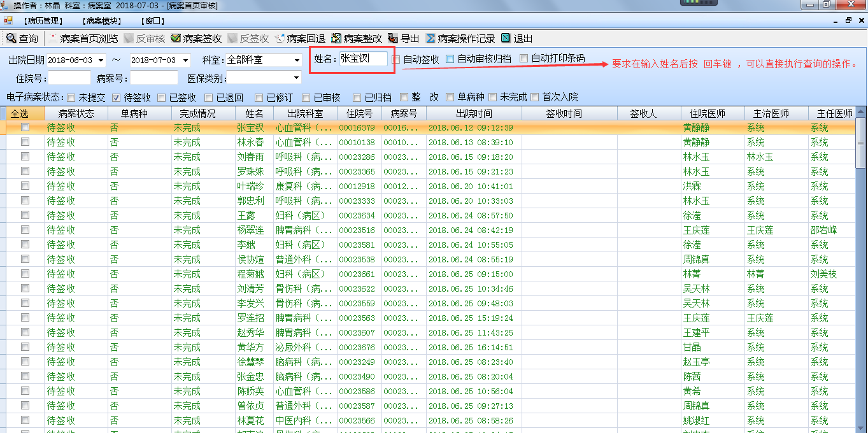Click the 查询 search toolbar icon
Viewport: 868px width, 433px height.
click(x=11, y=38)
